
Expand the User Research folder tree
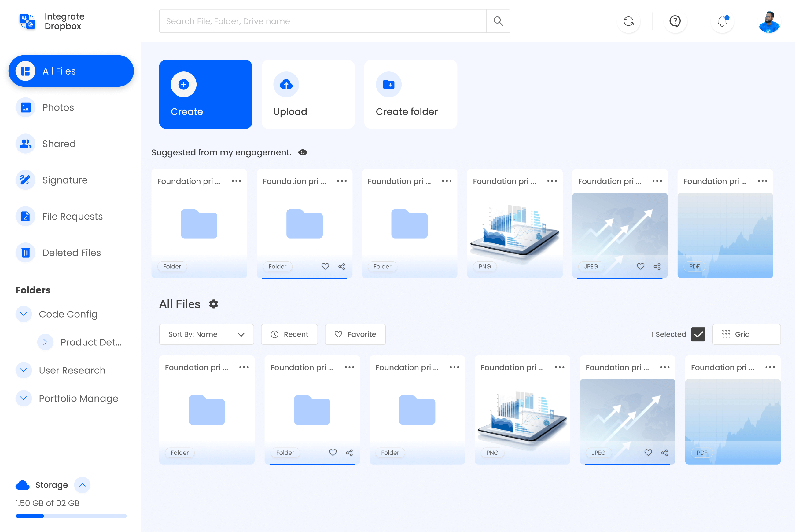pyautogui.click(x=24, y=370)
